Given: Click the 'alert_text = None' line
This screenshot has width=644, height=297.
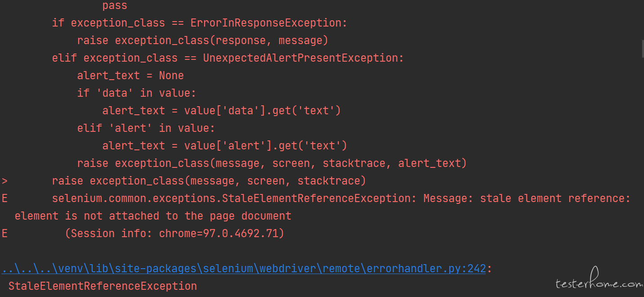Looking at the screenshot, I should 130,76.
